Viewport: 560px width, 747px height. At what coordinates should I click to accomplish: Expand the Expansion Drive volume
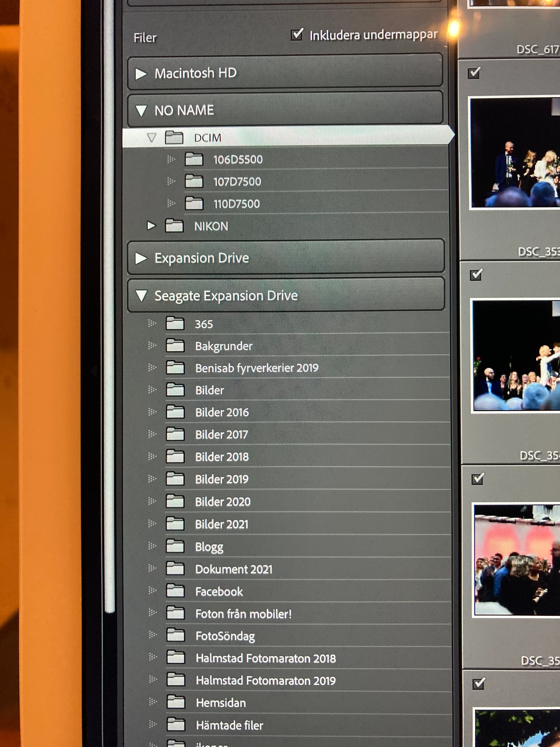pyautogui.click(x=141, y=258)
